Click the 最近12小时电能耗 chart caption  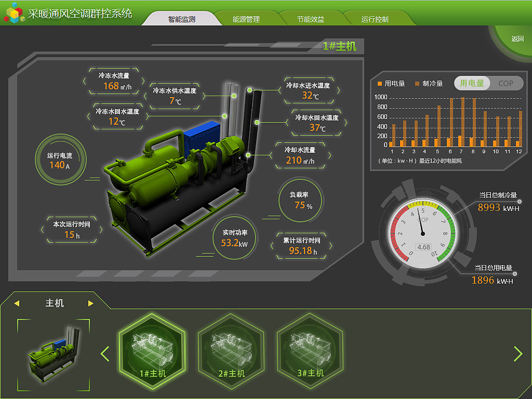[x=441, y=161]
